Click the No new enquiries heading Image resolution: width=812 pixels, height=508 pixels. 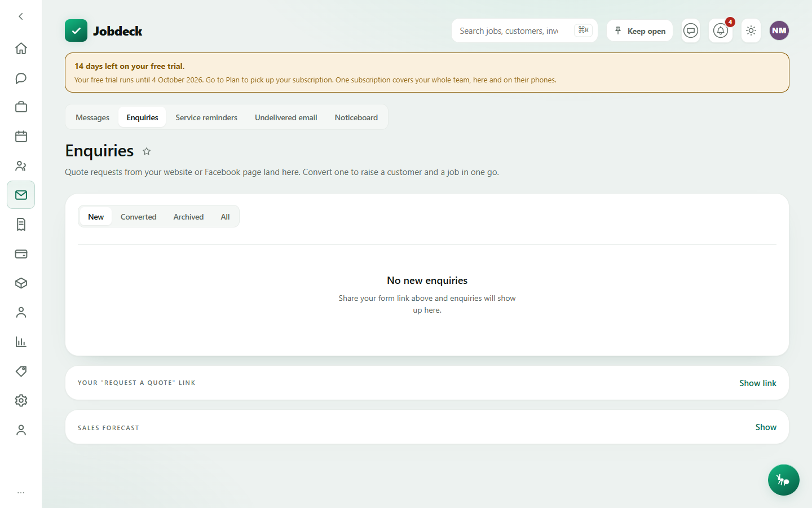point(427,281)
